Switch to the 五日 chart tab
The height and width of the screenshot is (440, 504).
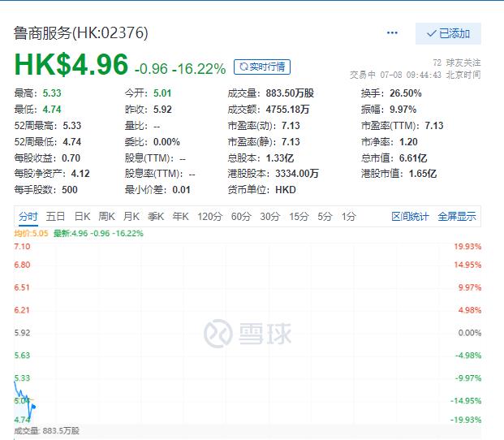55,216
